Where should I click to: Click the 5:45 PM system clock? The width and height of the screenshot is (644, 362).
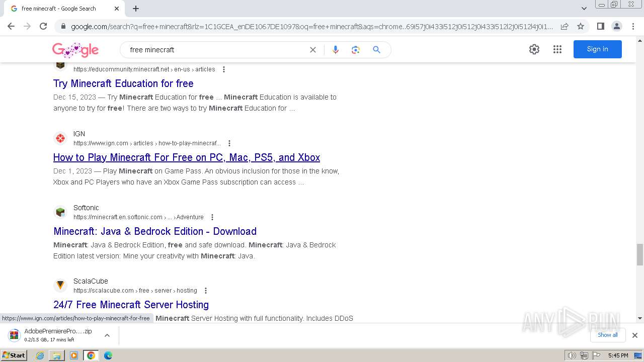click(x=618, y=355)
